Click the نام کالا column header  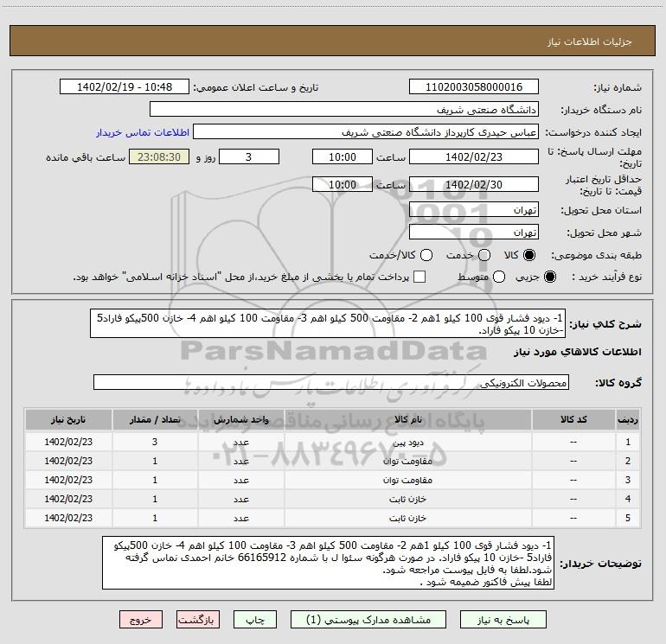pos(407,420)
